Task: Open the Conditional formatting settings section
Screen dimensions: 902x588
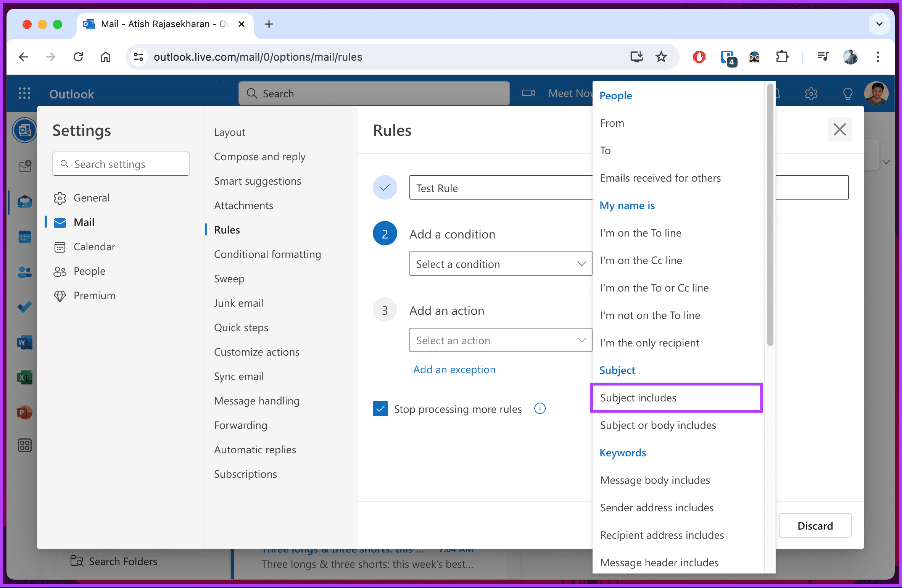Action: [267, 254]
